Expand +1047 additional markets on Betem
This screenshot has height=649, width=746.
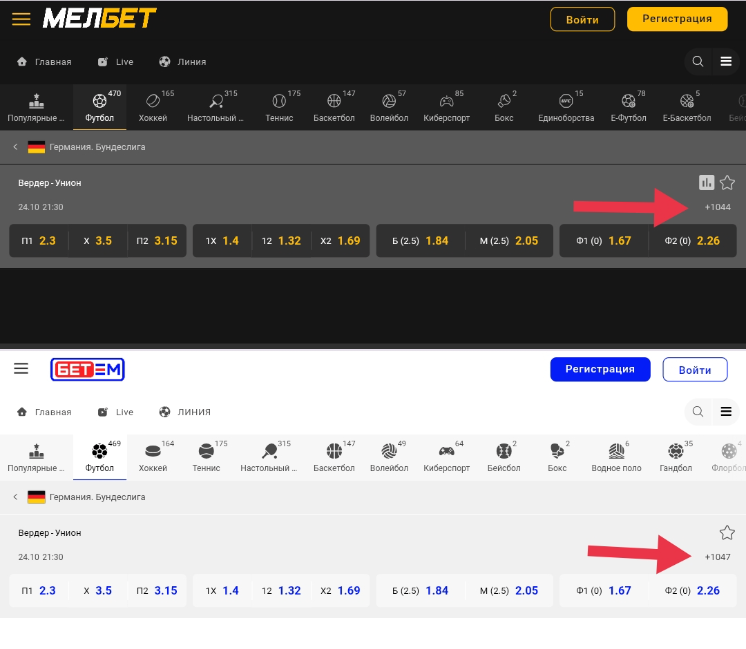[717, 557]
